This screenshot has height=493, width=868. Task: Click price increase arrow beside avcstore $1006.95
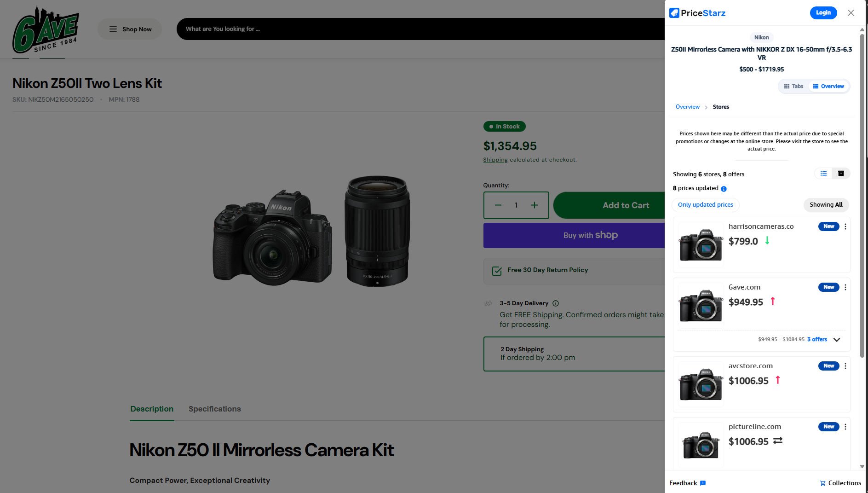tap(778, 380)
